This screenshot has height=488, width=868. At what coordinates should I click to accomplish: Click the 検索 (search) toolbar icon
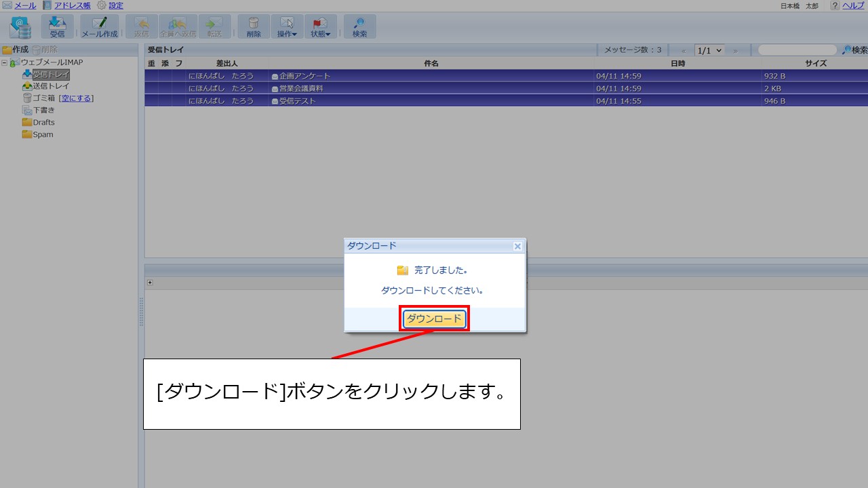coord(360,26)
